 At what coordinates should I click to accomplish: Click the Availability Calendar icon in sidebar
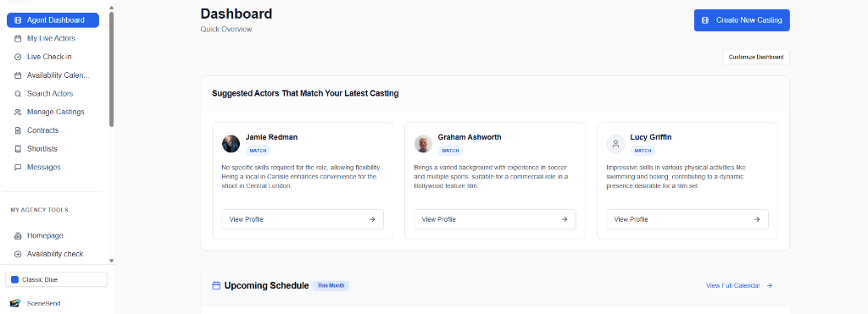click(x=18, y=75)
